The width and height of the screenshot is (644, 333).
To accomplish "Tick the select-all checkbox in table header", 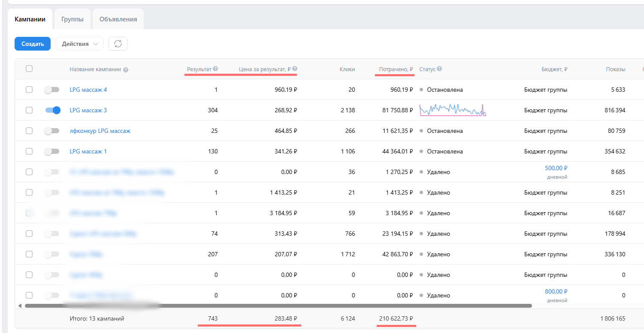I will tap(29, 69).
